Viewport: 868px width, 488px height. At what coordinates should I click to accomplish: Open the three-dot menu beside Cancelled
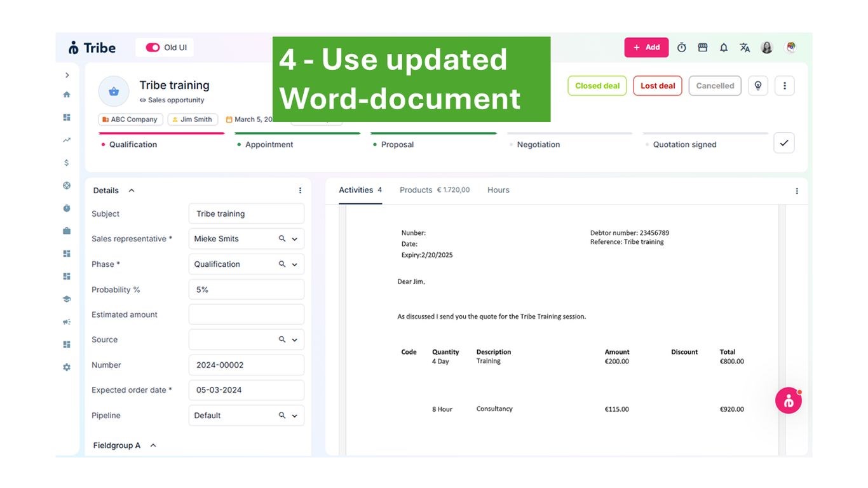click(785, 86)
